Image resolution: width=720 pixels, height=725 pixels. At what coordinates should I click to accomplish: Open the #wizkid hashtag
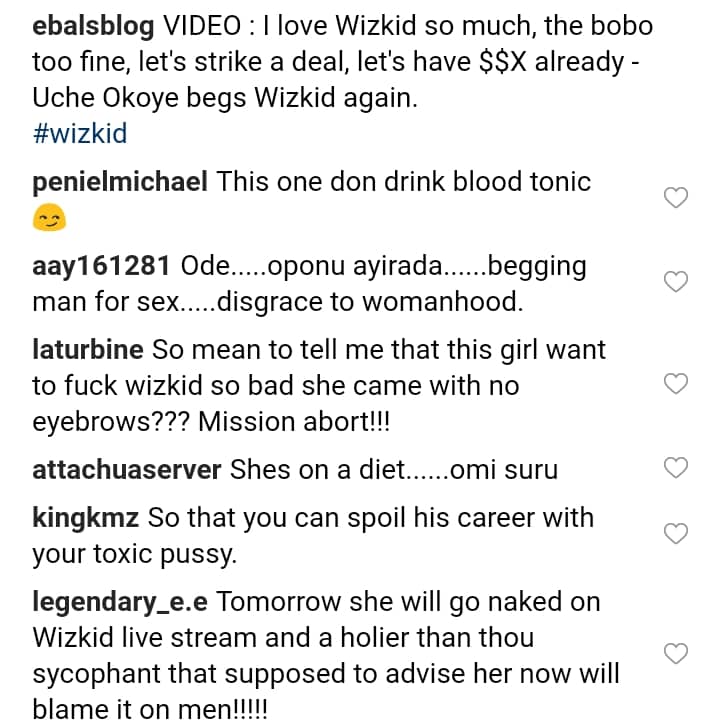pyautogui.click(x=80, y=135)
